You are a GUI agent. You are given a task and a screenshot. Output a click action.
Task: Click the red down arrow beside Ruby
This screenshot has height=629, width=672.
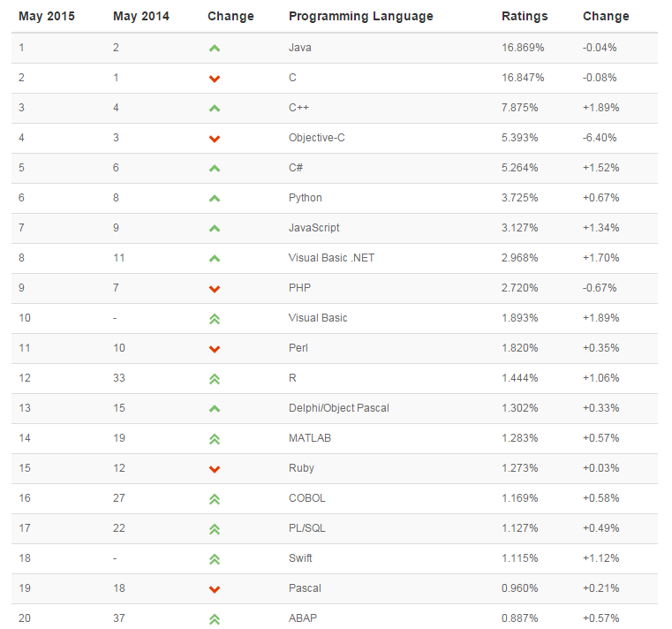[214, 469]
